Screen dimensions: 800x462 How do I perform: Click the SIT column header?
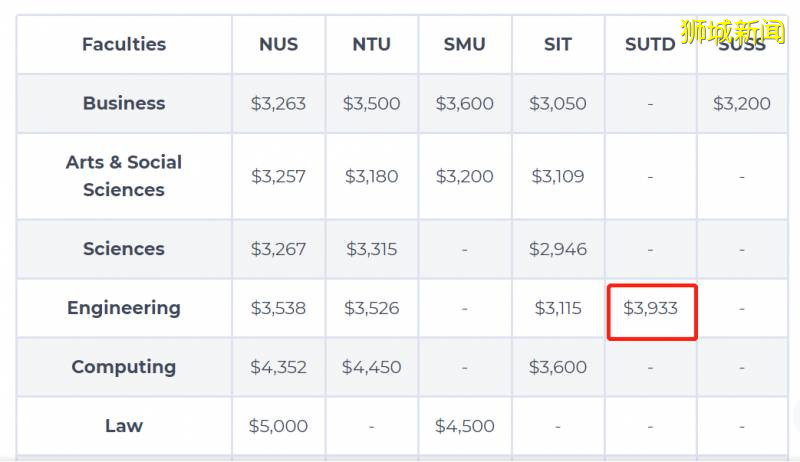click(x=558, y=44)
